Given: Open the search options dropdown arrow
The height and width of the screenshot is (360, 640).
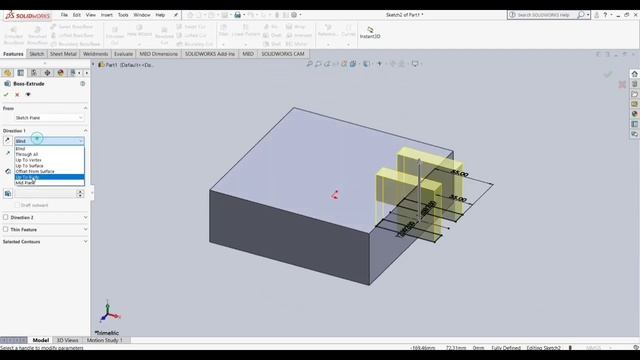Looking at the screenshot, I should (588, 15).
